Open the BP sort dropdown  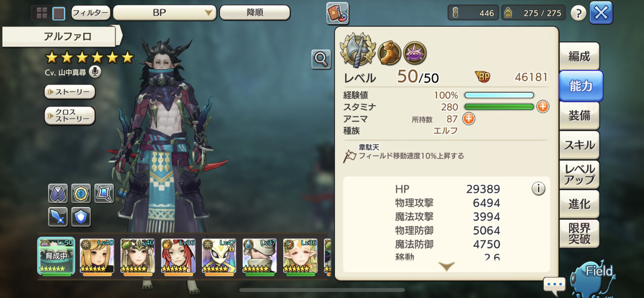[x=165, y=13]
